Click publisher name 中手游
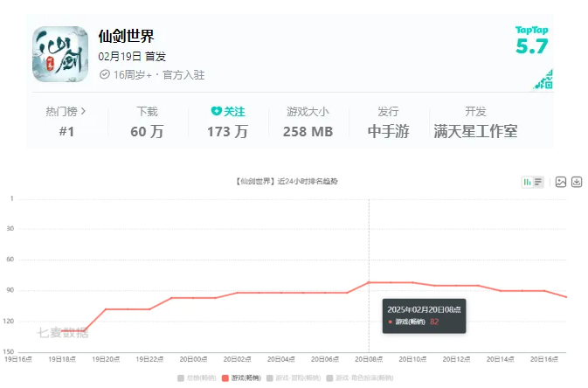 pyautogui.click(x=388, y=131)
